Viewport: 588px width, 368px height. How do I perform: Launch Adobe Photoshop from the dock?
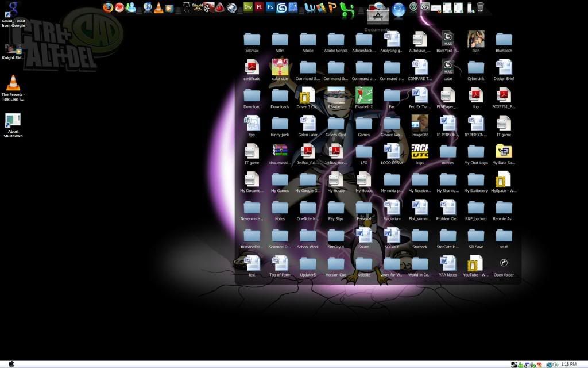(x=270, y=7)
